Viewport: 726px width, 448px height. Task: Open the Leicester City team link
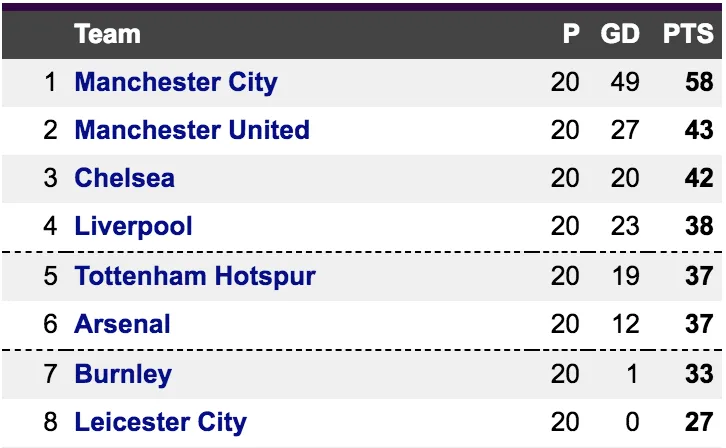[x=160, y=422]
